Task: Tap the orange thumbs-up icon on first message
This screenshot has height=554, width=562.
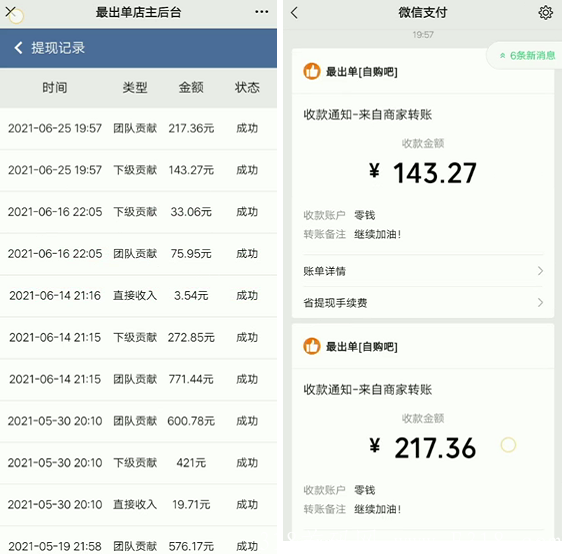Action: [x=312, y=71]
